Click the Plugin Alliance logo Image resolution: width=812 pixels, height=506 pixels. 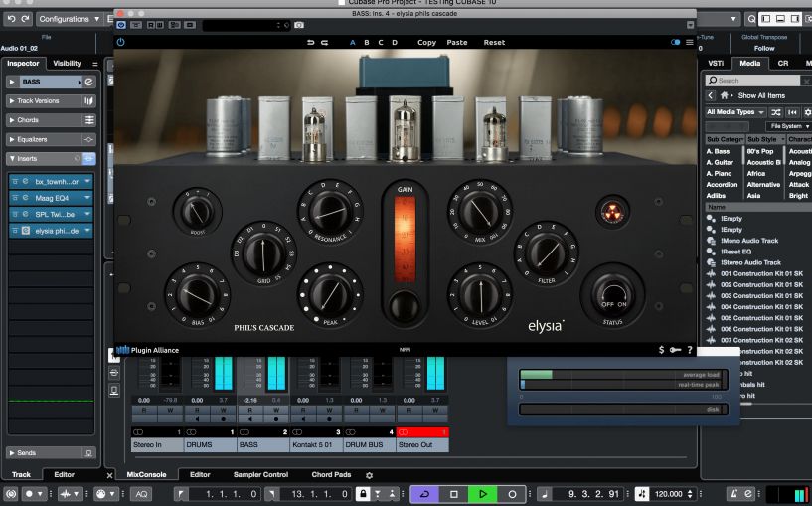click(x=147, y=350)
